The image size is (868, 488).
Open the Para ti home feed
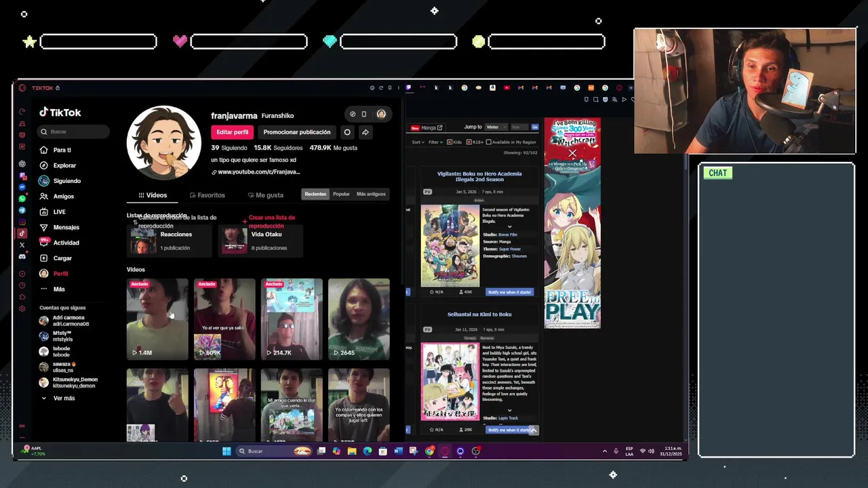[x=55, y=150]
